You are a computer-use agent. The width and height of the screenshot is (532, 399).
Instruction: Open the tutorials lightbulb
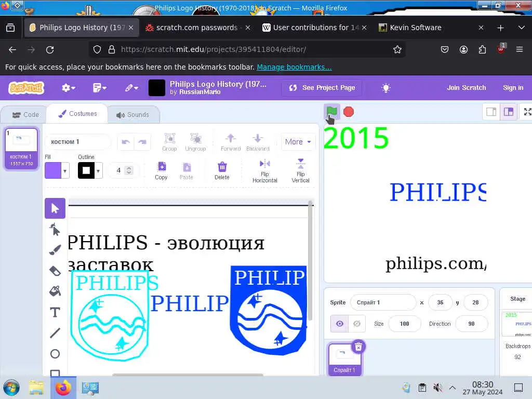point(386,88)
